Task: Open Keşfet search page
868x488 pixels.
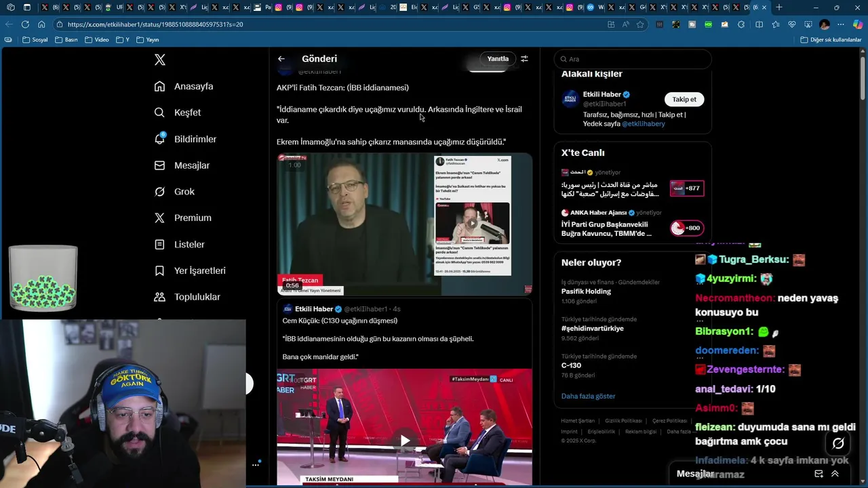Action: coord(178,113)
